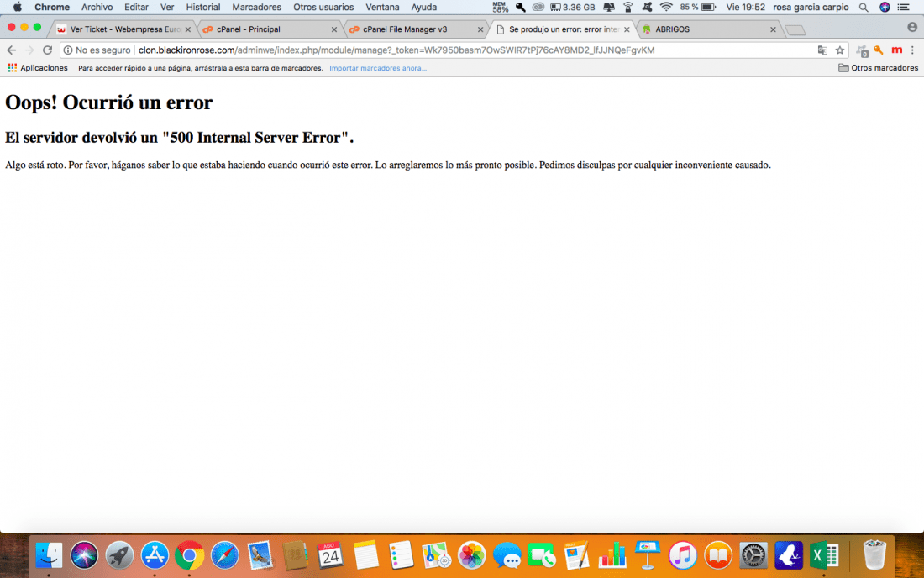924x578 pixels.
Task: Click the 'Oops! Ocurrió un error' heading
Action: (109, 102)
